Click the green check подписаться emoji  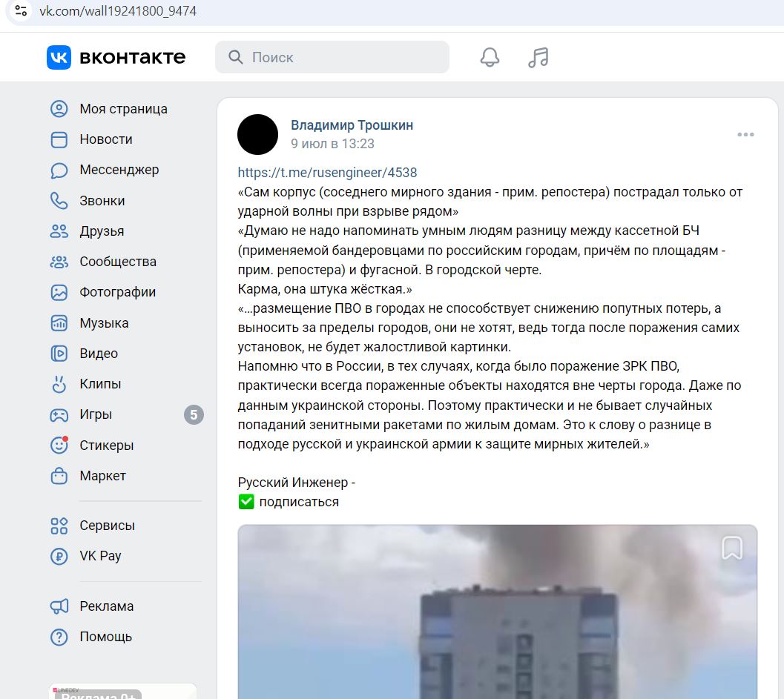click(246, 502)
